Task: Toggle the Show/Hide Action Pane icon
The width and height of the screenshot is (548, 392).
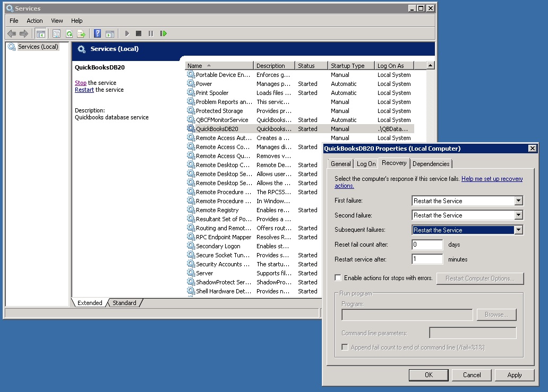Action: click(110, 33)
